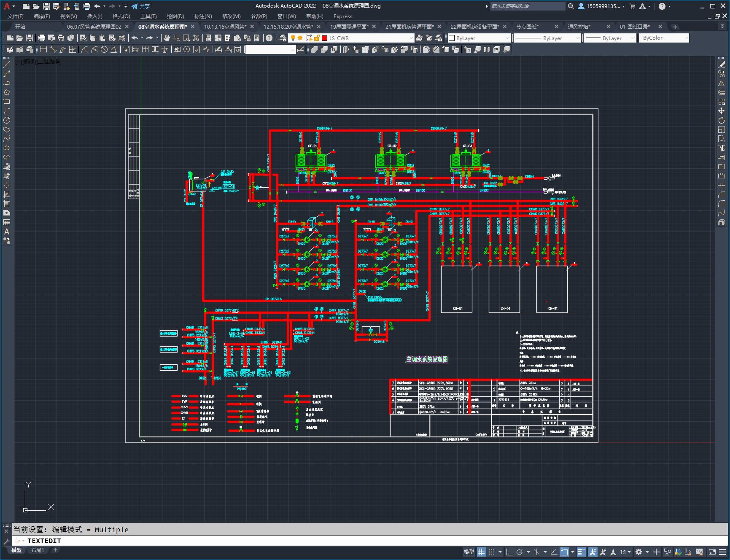730x560 pixels.
Task: Open the ByLayer color control swatch
Action: (x=452, y=38)
